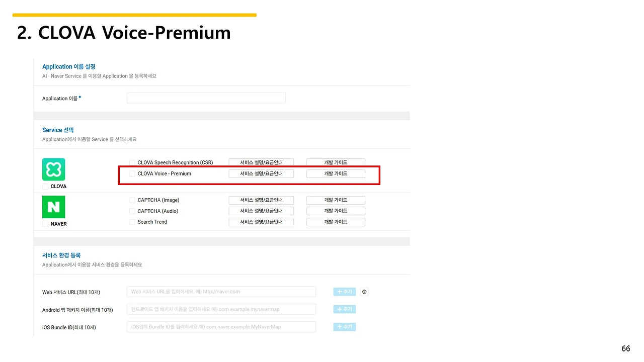Click the "Android 앱 패키지 이름(최대 10개)" label

point(77,310)
